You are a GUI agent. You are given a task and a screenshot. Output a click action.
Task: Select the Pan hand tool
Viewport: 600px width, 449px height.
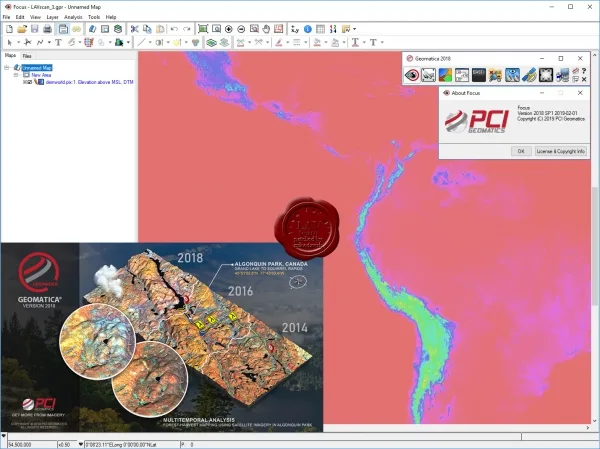click(266, 29)
